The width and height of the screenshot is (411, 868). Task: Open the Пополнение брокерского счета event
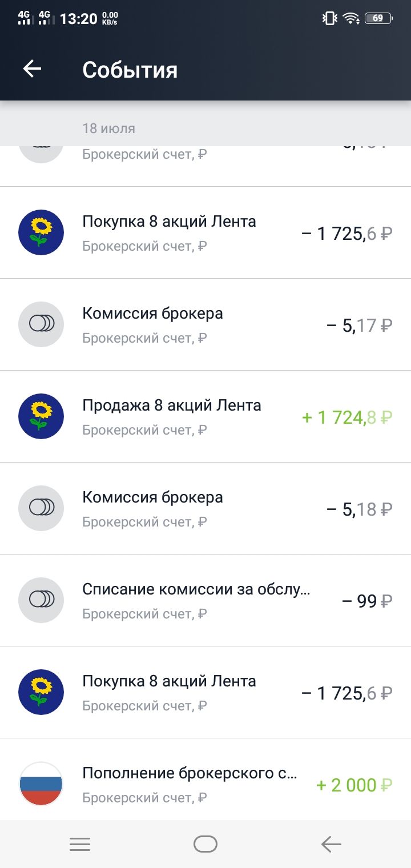coord(190,773)
